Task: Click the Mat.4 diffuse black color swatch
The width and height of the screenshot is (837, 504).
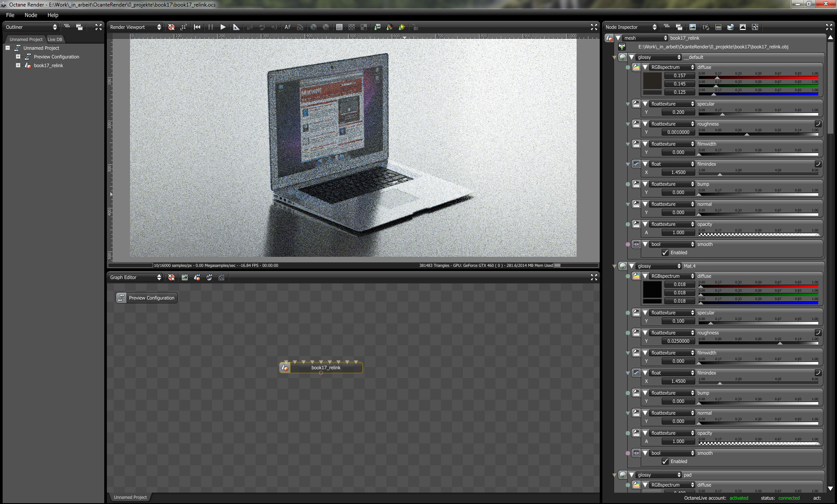Action: pyautogui.click(x=652, y=289)
